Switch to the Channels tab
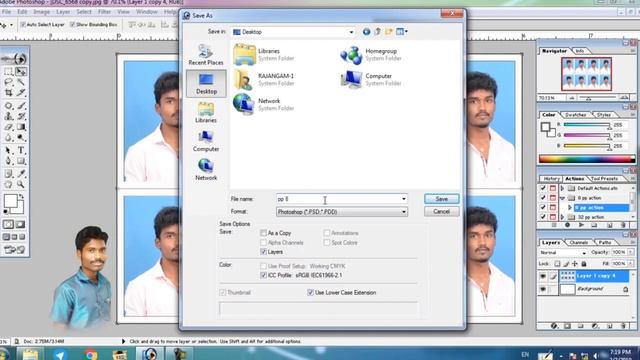This screenshot has height=360, width=640. pos(578,242)
